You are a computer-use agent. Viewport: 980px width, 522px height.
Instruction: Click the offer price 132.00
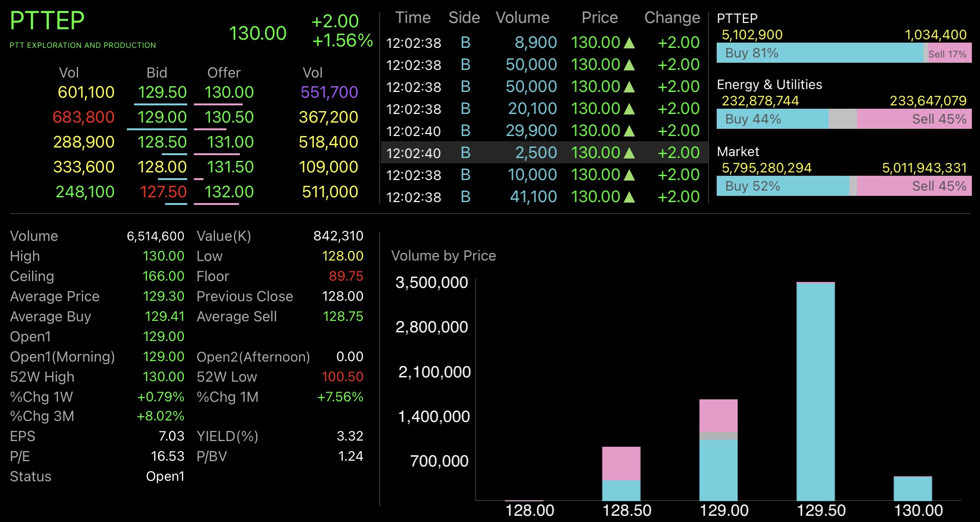tap(229, 192)
